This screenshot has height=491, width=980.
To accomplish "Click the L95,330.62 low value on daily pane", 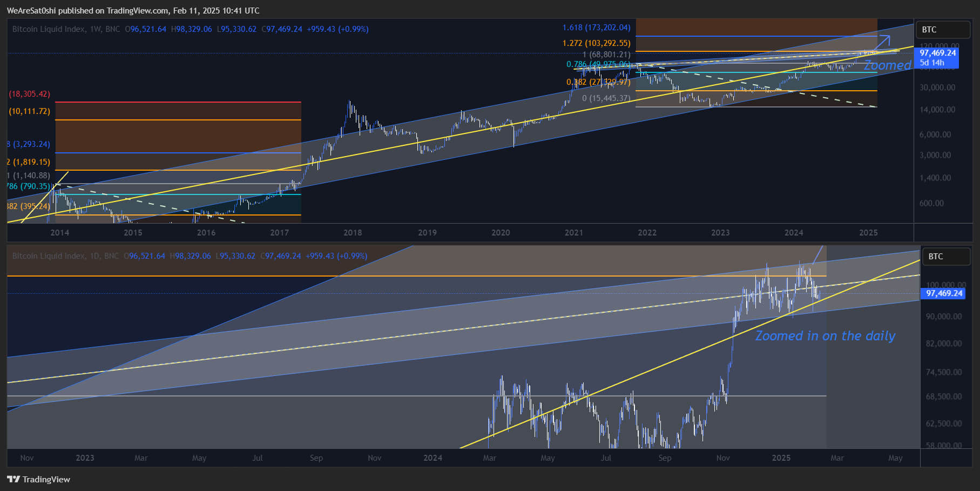I will [235, 256].
